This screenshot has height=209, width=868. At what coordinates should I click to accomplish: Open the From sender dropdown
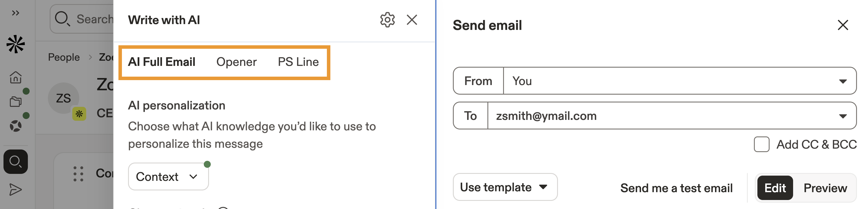pyautogui.click(x=679, y=81)
